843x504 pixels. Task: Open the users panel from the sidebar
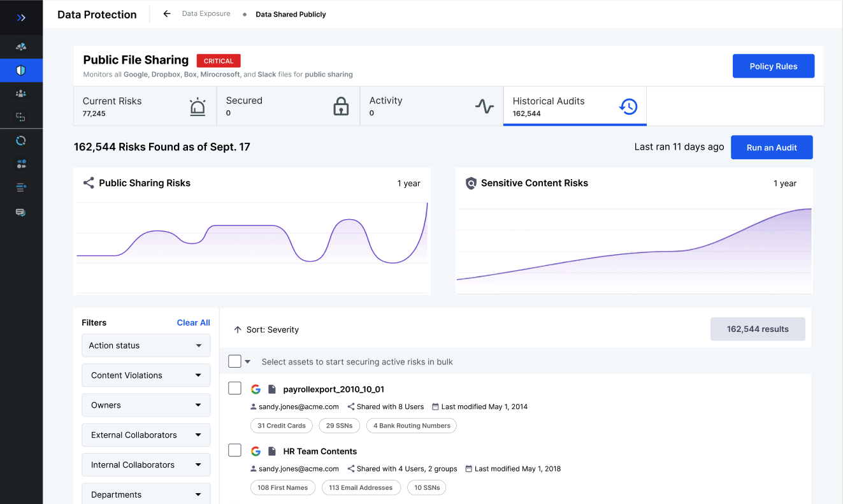coord(21,93)
